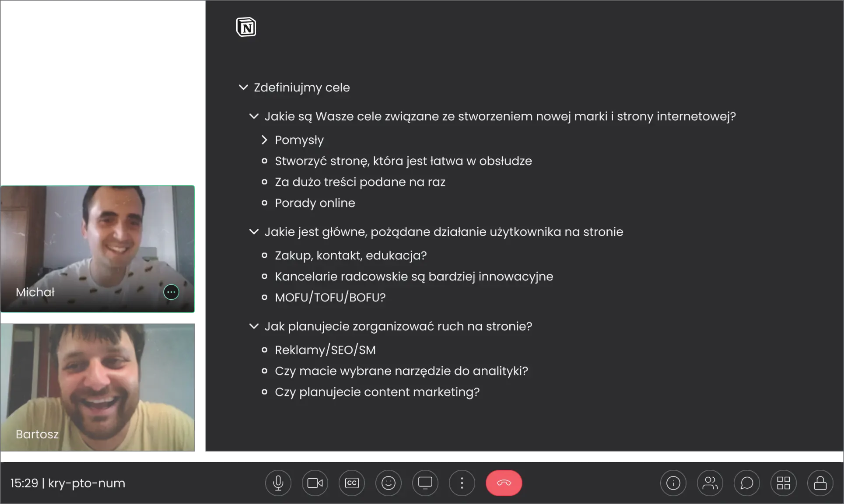Screen dimensions: 844x504
Task: Open the participants list
Action: coord(710,483)
